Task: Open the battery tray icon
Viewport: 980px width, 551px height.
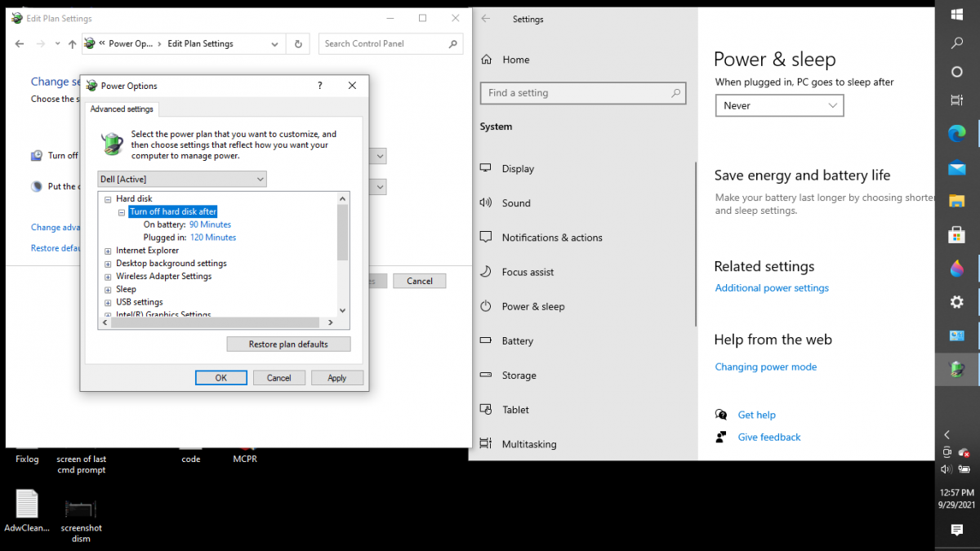Action: (x=964, y=469)
